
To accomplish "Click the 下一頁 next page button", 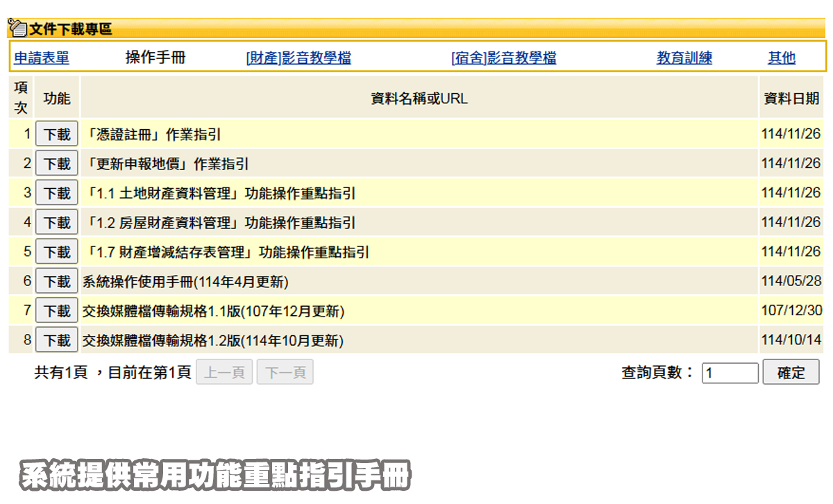I will [285, 373].
